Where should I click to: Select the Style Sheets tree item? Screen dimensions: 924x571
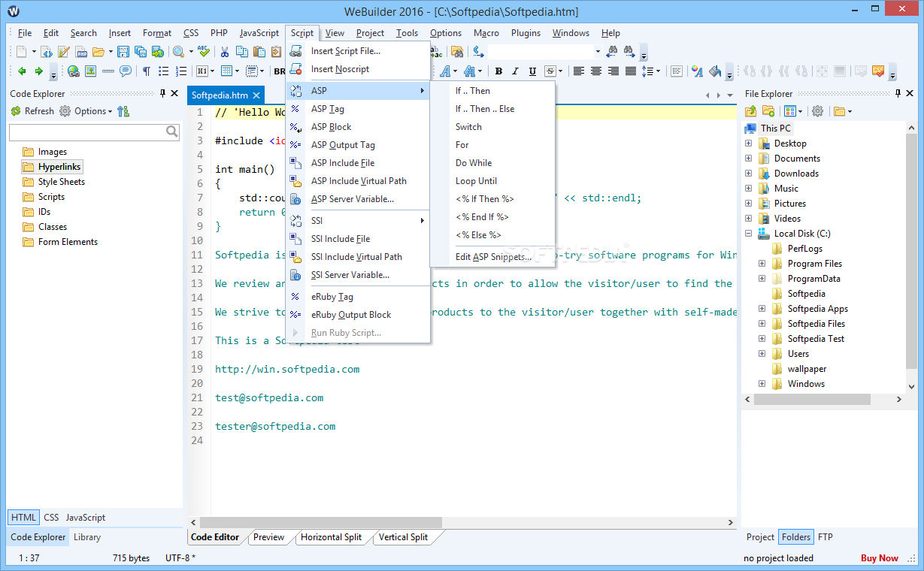click(62, 182)
